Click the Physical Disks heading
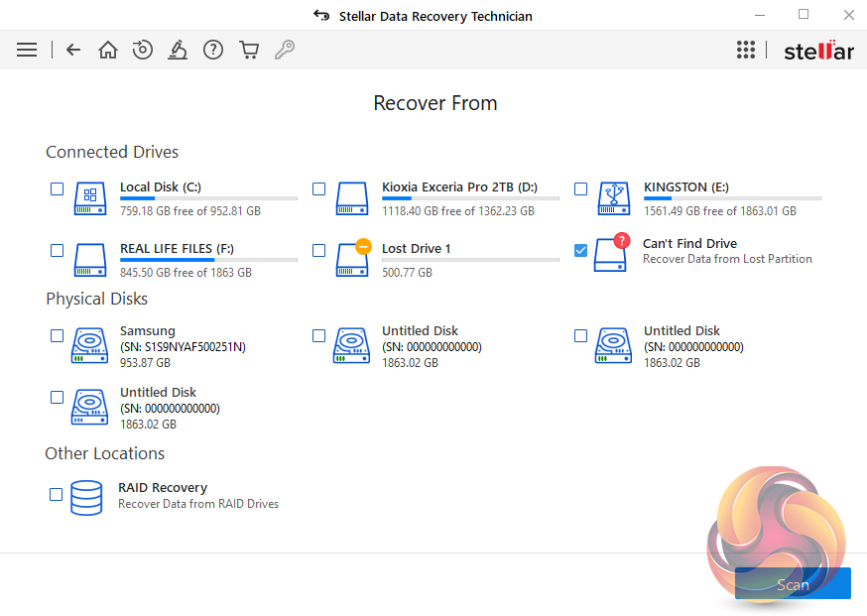Viewport: 867px width, 616px height. [97, 299]
